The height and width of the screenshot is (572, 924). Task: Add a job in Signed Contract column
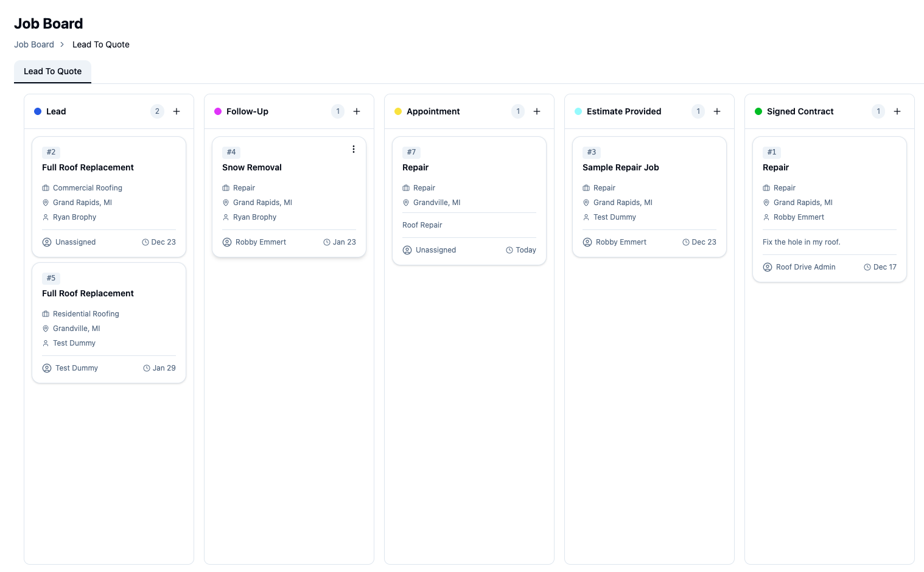click(x=897, y=111)
